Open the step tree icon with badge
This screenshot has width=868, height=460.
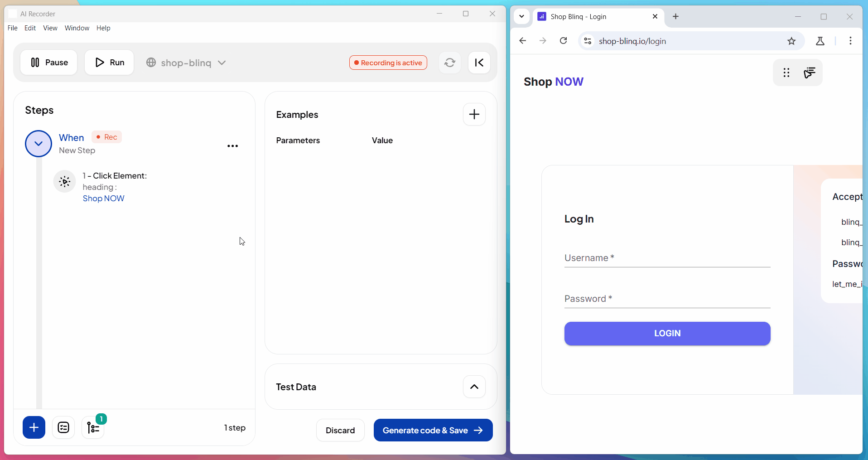(x=93, y=427)
